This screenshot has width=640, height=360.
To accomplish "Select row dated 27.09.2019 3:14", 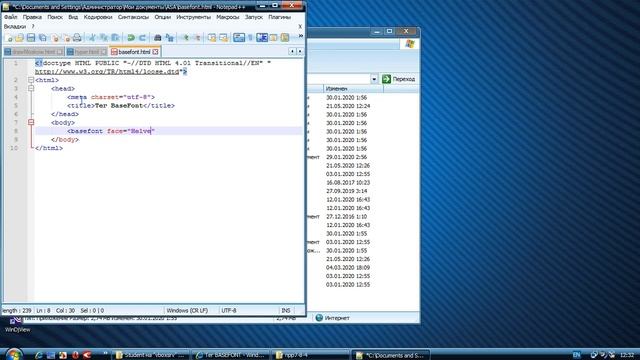I will [346, 191].
